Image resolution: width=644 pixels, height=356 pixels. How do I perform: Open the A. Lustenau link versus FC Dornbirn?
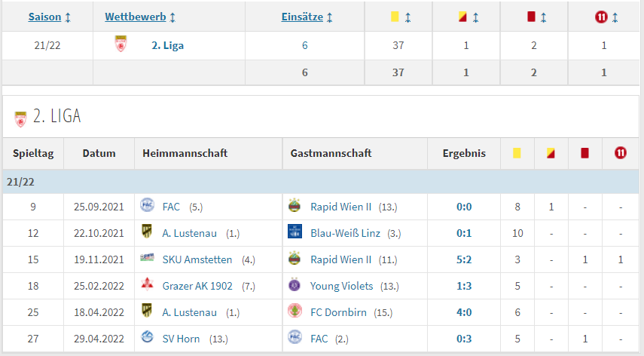click(x=189, y=312)
